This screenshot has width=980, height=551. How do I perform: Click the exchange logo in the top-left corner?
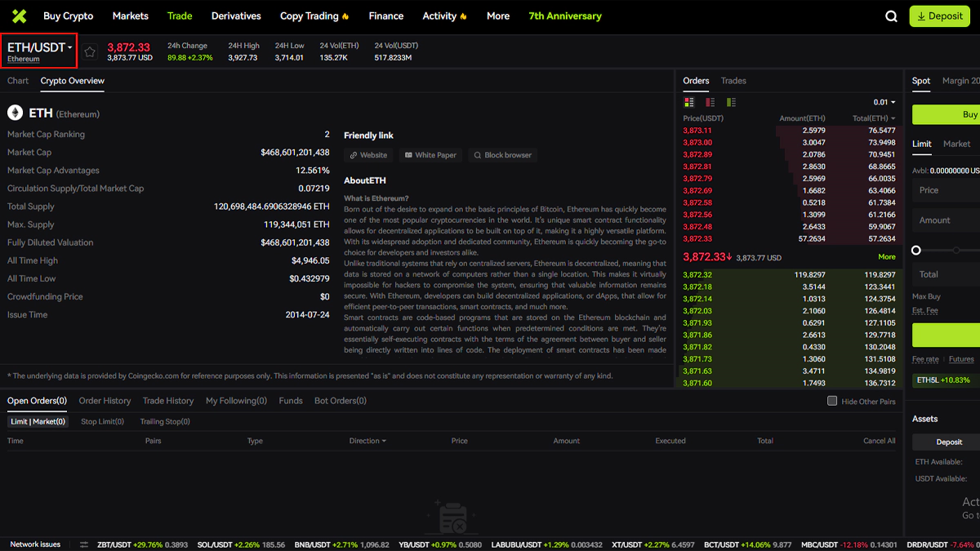(19, 16)
